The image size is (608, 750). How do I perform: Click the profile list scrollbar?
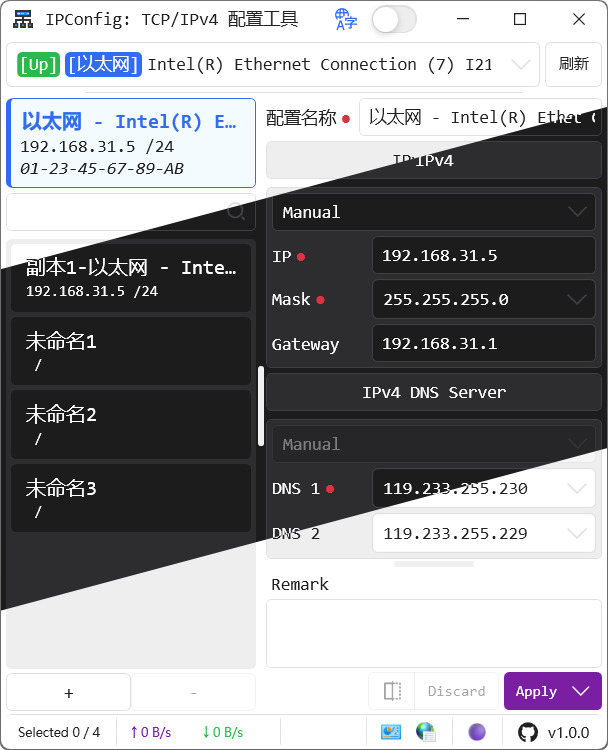point(261,406)
